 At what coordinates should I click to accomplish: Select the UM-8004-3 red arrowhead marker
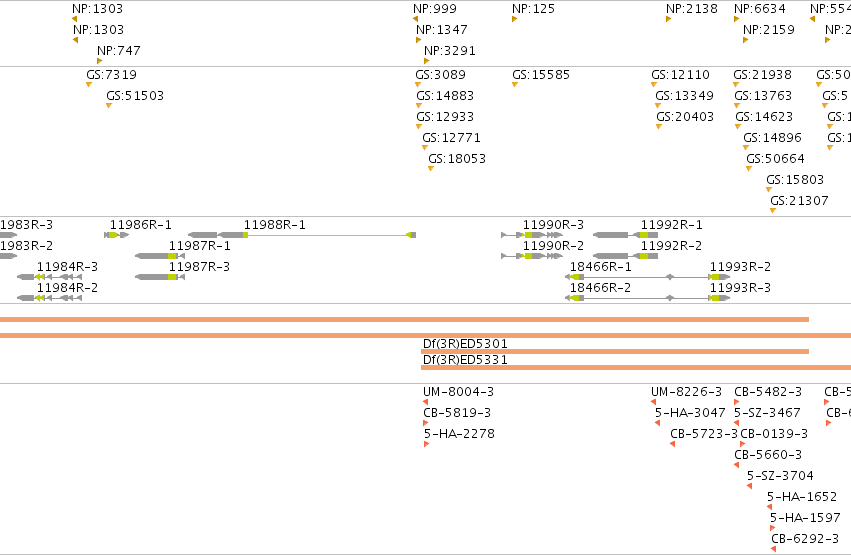(426, 402)
